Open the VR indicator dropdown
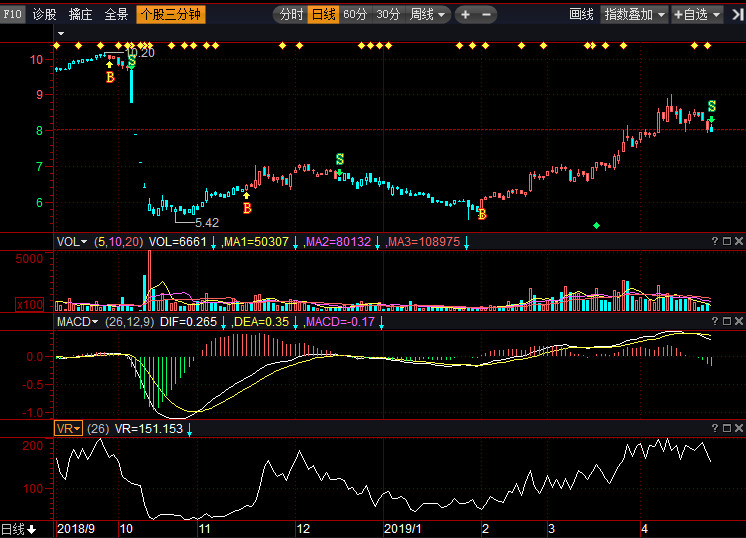746x538 pixels. 68,429
